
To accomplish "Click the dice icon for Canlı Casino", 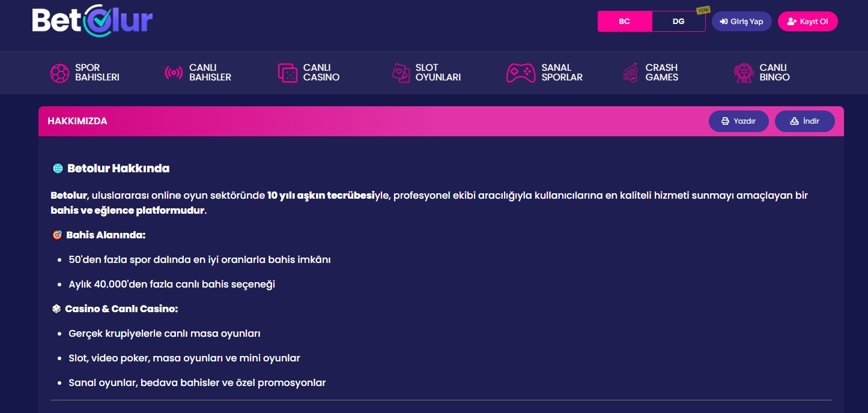I will click(x=288, y=73).
